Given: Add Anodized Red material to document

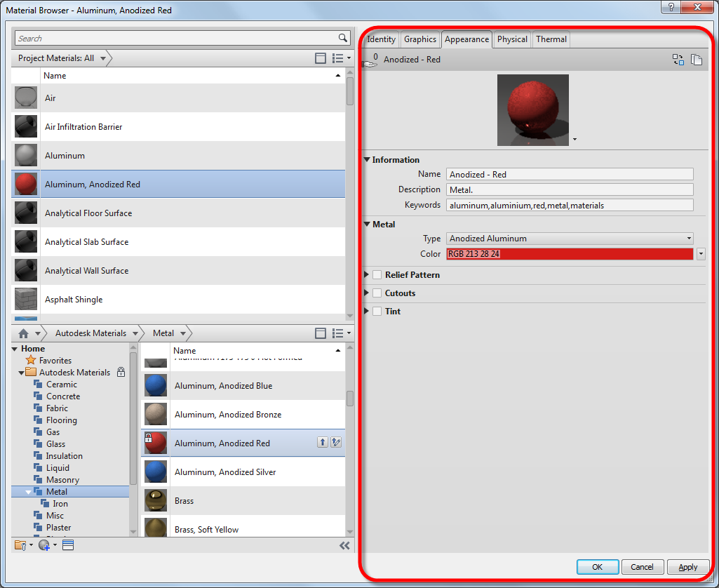Looking at the screenshot, I should 323,442.
